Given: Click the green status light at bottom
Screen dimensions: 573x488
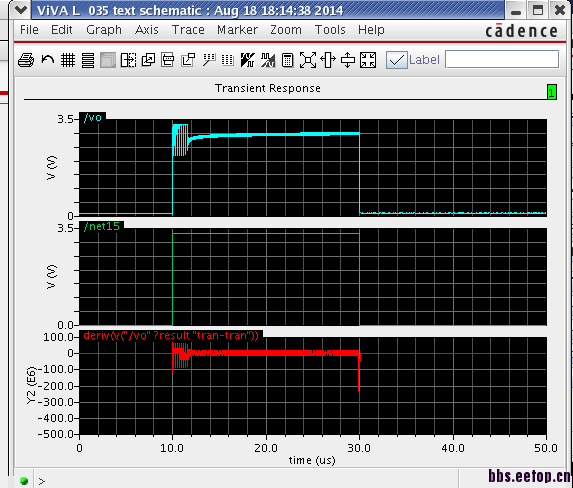Looking at the screenshot, I should point(24,481).
